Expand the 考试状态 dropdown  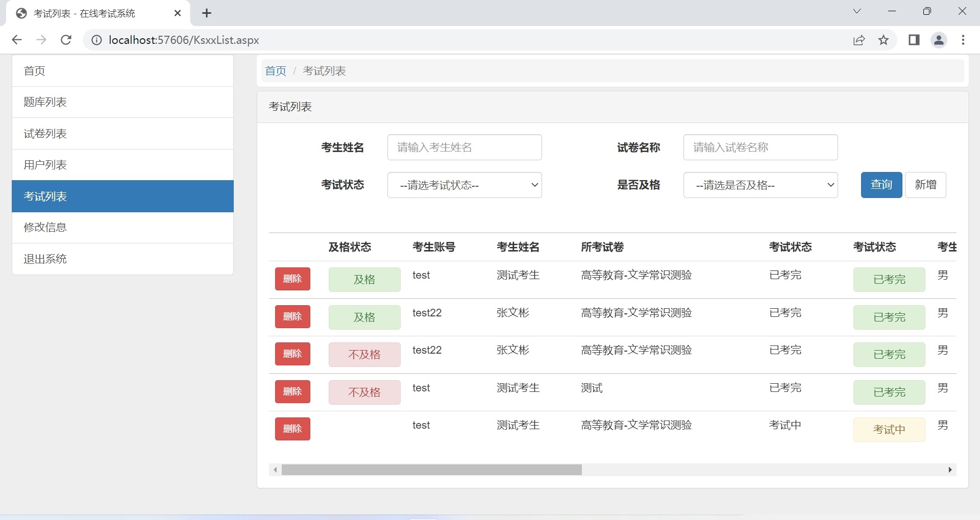tap(464, 185)
